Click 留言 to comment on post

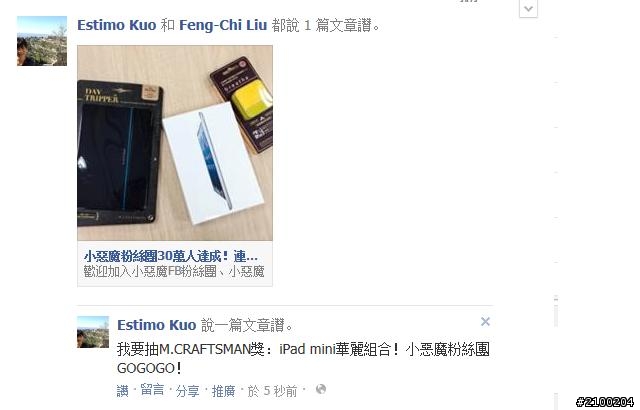tap(152, 390)
